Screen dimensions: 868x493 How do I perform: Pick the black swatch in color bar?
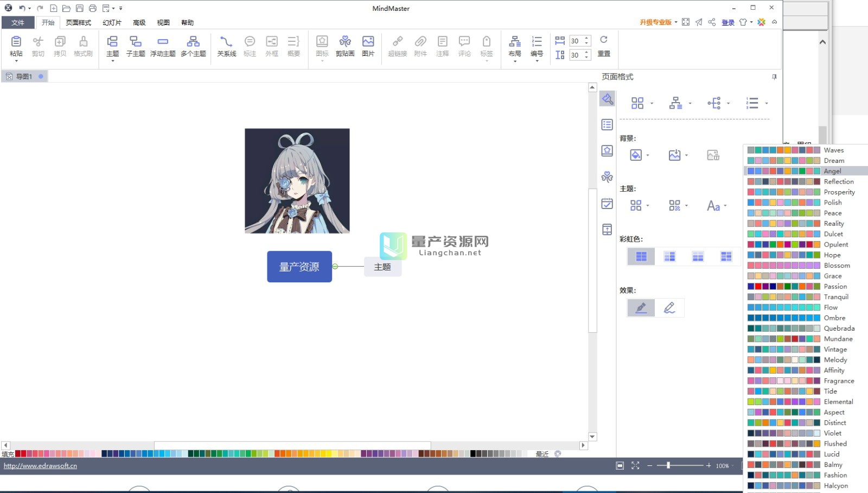coord(473,453)
